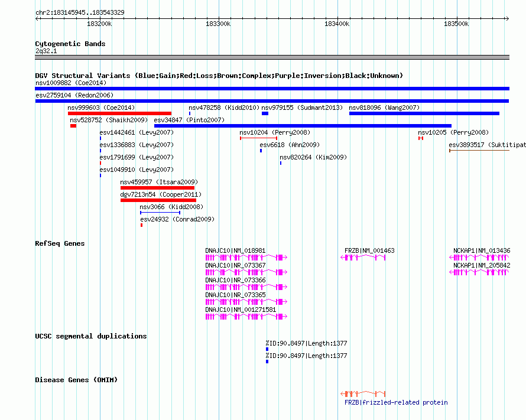The height and width of the screenshot is (420, 526).
Task: Click the DNAJC10|NM_018981 gene model glyph
Action: coord(246,258)
